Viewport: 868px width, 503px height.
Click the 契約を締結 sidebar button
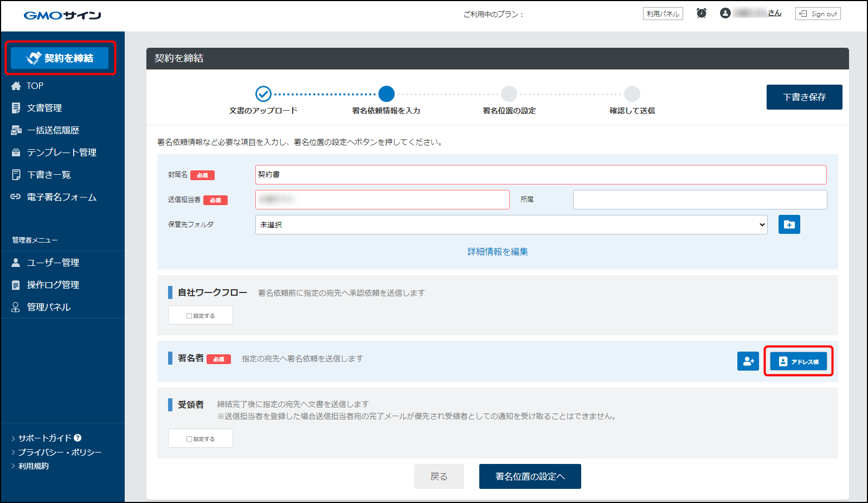point(60,58)
